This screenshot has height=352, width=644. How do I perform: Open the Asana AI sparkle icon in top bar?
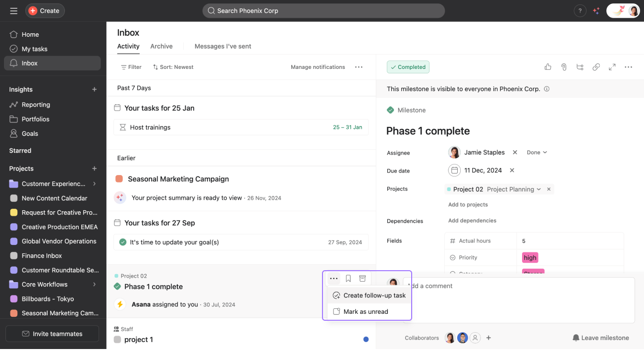pyautogui.click(x=596, y=10)
